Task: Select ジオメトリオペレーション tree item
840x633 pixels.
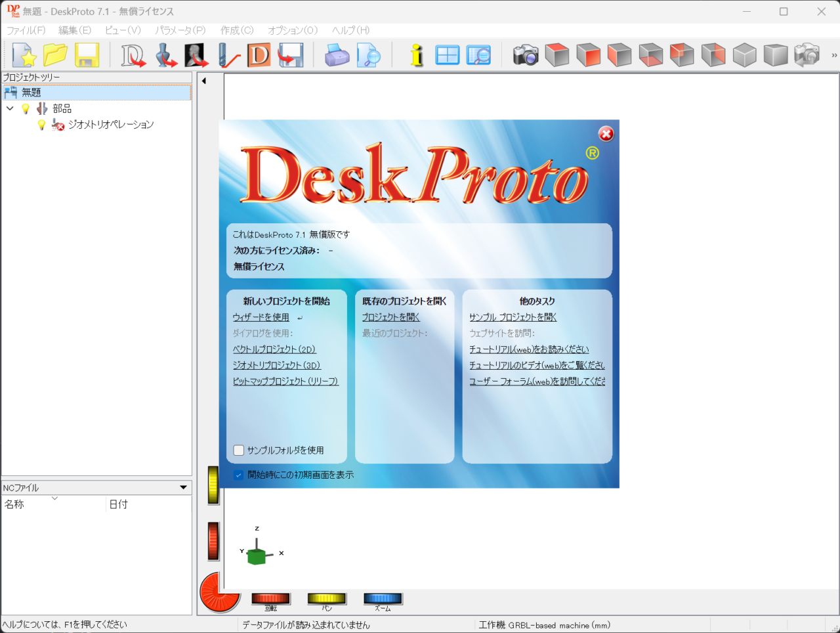Action: 111,124
